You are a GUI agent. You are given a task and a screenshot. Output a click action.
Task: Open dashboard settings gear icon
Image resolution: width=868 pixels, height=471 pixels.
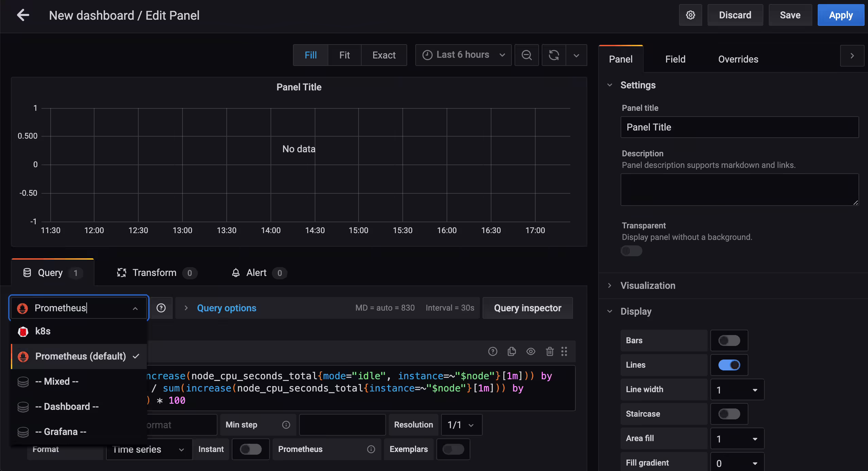point(690,15)
